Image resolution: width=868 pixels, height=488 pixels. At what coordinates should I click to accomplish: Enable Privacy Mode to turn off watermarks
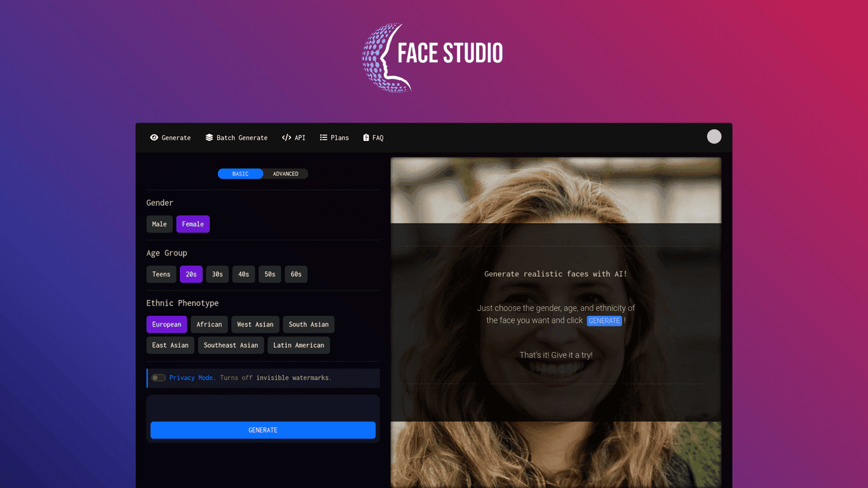click(158, 377)
